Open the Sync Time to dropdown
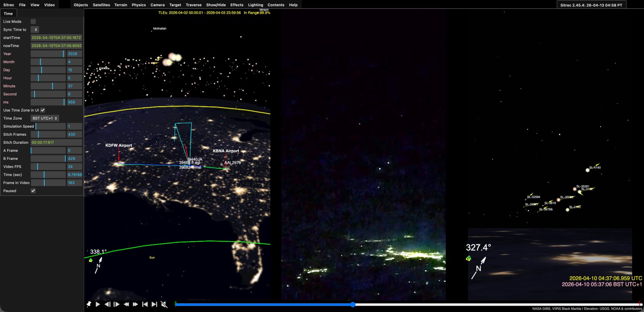The image size is (644, 312). pos(35,30)
